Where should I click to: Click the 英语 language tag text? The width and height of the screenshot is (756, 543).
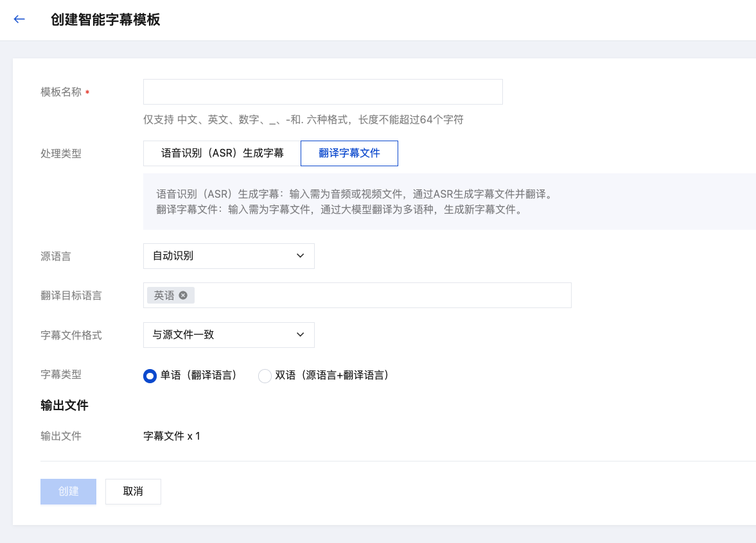click(x=164, y=295)
